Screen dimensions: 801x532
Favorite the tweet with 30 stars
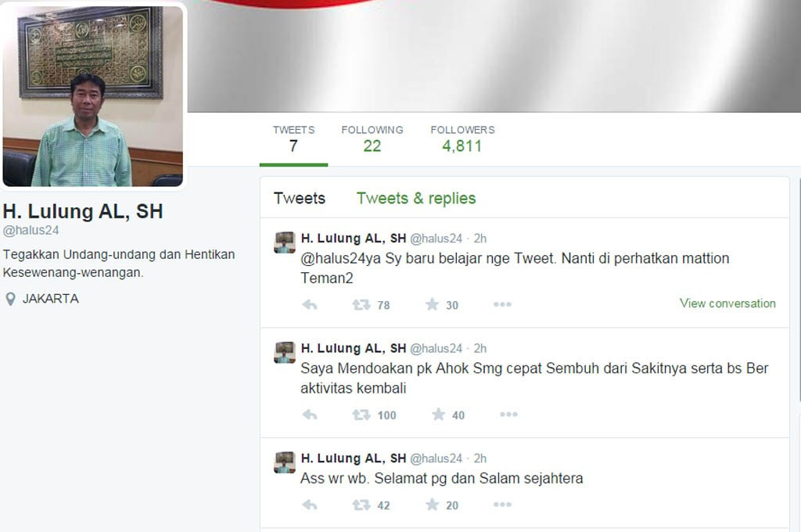click(432, 304)
